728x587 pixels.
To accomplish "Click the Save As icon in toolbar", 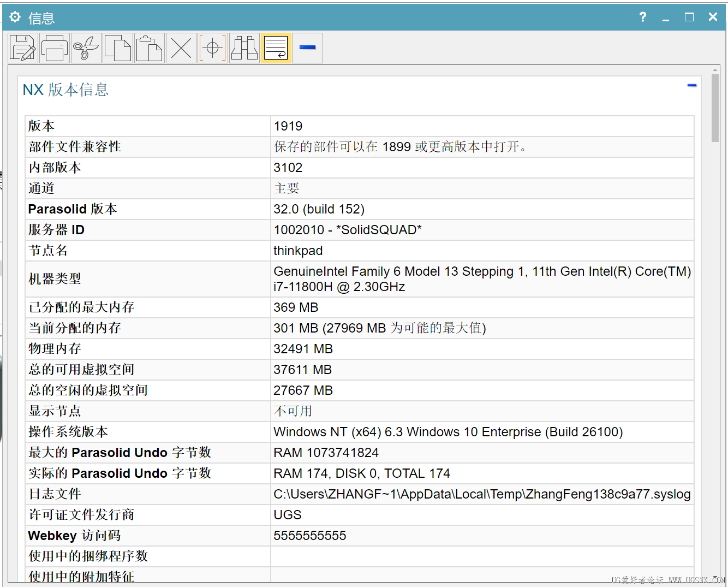I will 23,48.
